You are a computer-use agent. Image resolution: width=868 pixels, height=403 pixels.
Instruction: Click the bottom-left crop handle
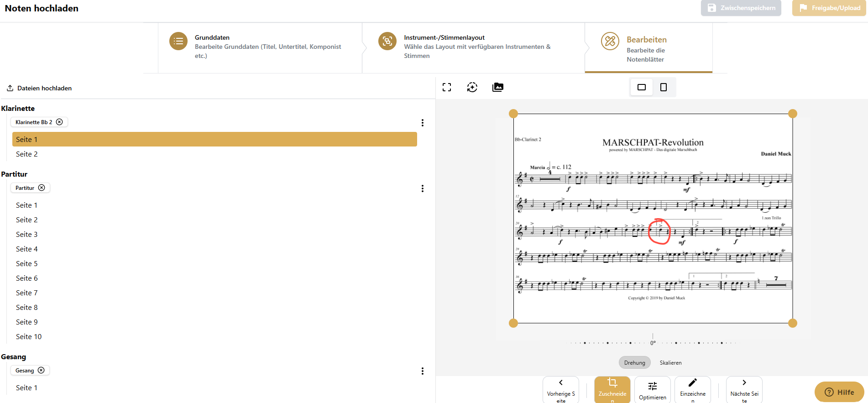click(x=513, y=323)
